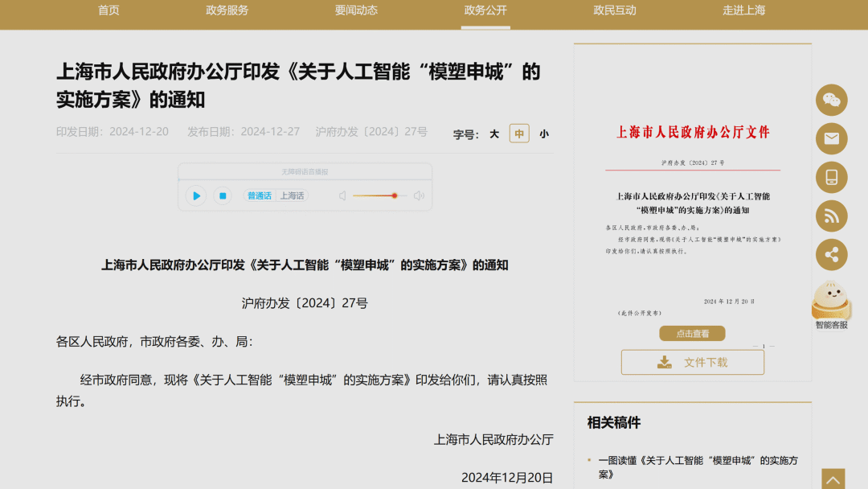Click the 点击查看 button
Viewport: 868px width, 489px height.
coord(692,334)
